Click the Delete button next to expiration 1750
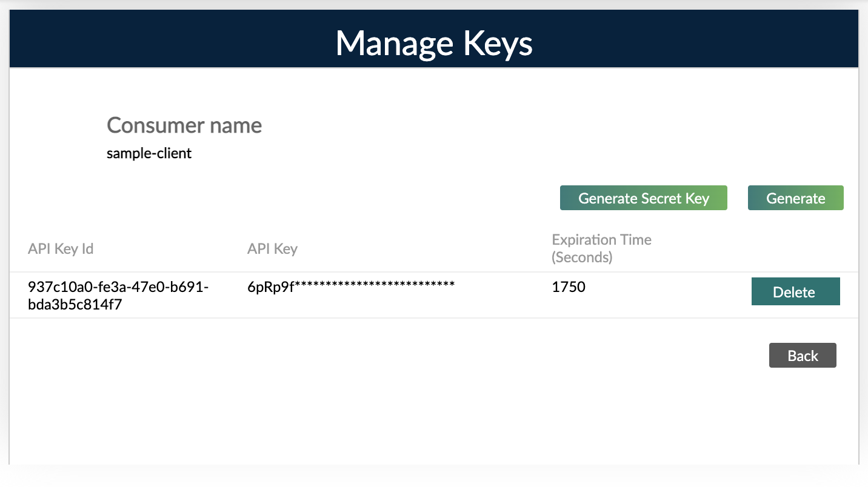 point(795,291)
